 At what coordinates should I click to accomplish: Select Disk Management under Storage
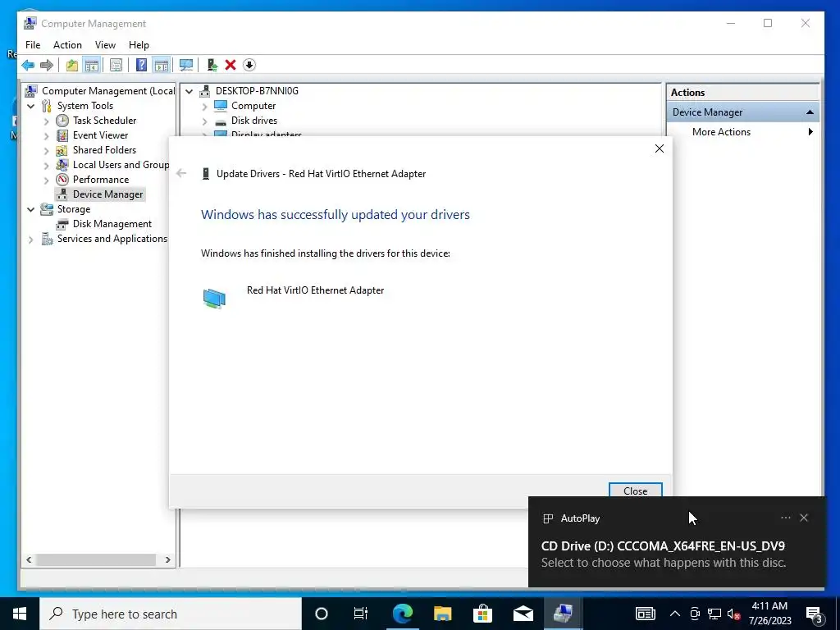[112, 224]
